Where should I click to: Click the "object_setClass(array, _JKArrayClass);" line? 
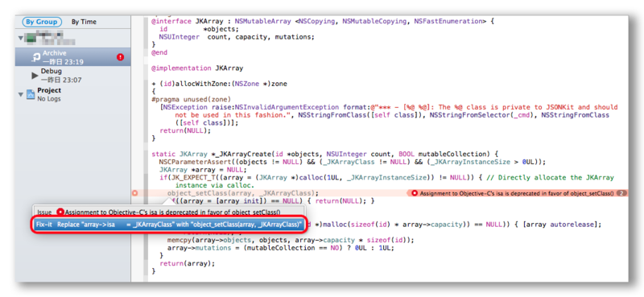coord(243,193)
